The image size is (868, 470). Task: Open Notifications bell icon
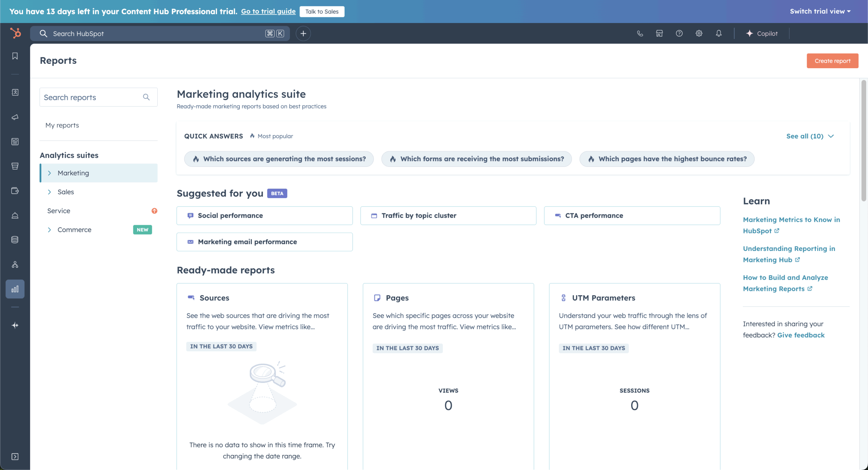click(x=719, y=33)
